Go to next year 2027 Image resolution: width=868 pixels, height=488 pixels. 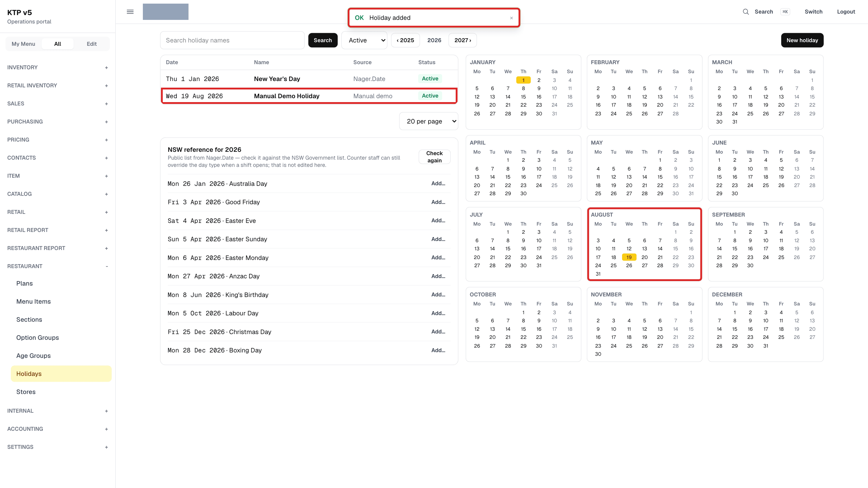(463, 40)
